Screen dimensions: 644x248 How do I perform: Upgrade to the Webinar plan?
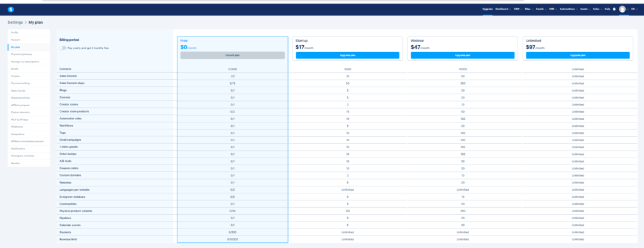coord(462,55)
